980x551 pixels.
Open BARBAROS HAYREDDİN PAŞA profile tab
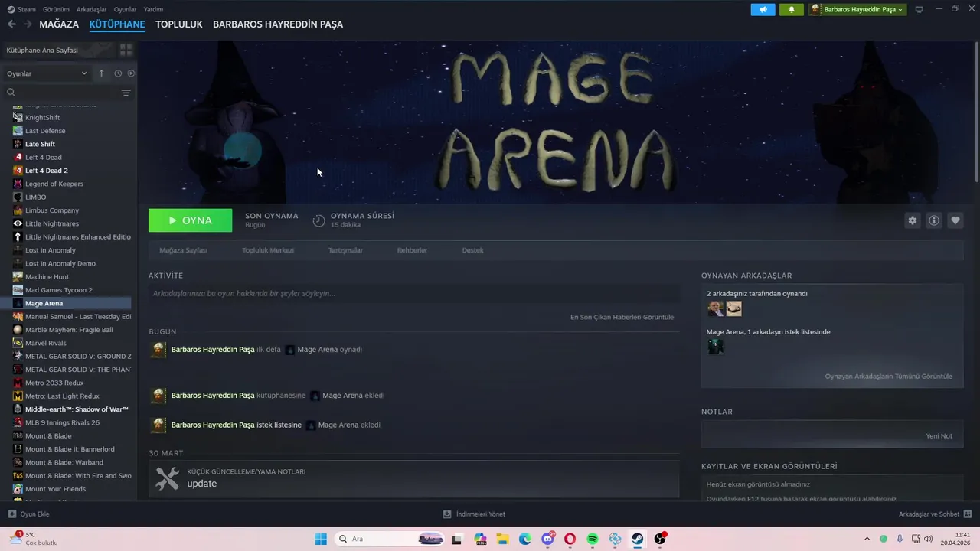(278, 24)
